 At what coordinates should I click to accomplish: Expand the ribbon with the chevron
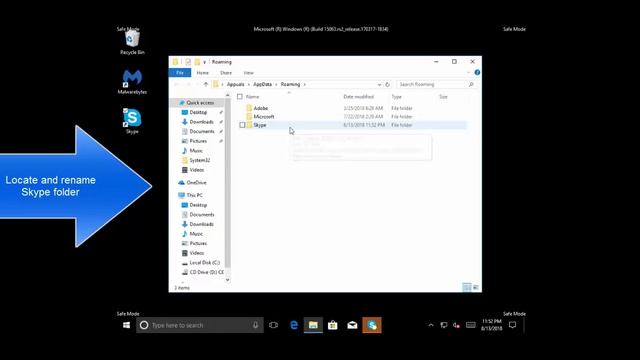[468, 73]
